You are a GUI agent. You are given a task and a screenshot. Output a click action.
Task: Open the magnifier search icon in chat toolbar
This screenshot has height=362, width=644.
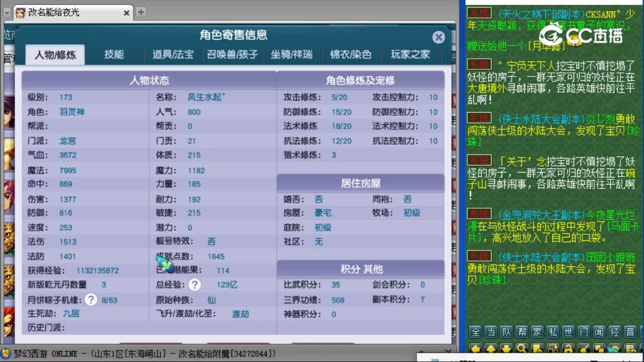[522, 348]
